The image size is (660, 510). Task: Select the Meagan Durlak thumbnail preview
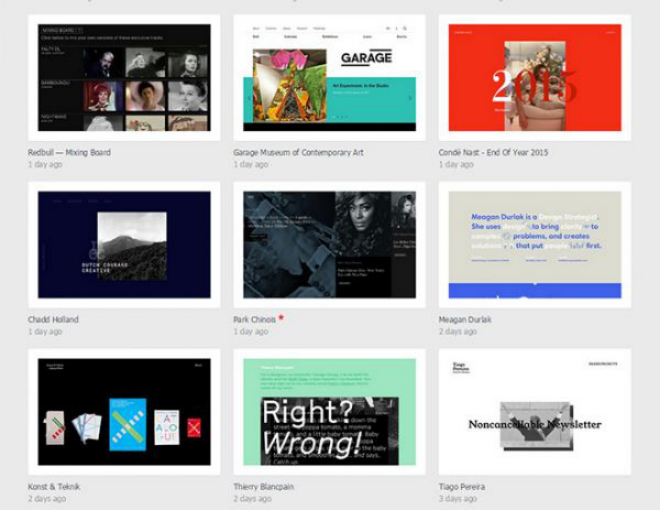pyautogui.click(x=534, y=245)
